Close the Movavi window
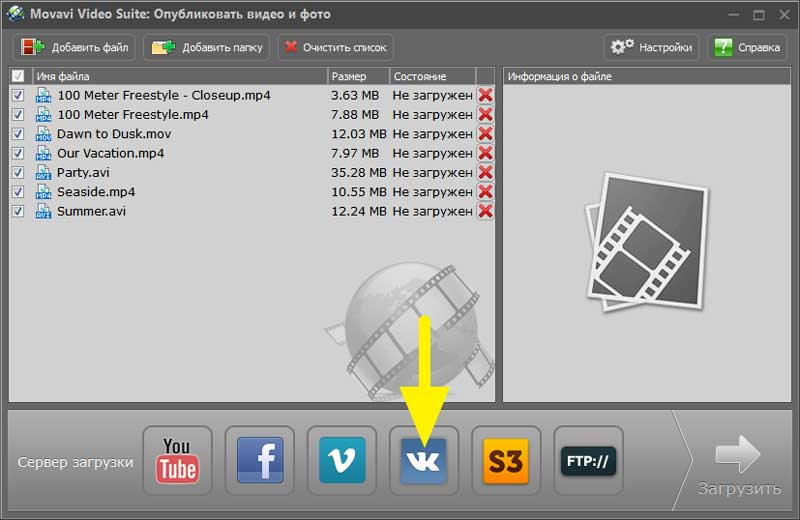This screenshot has width=800, height=520. (785, 15)
